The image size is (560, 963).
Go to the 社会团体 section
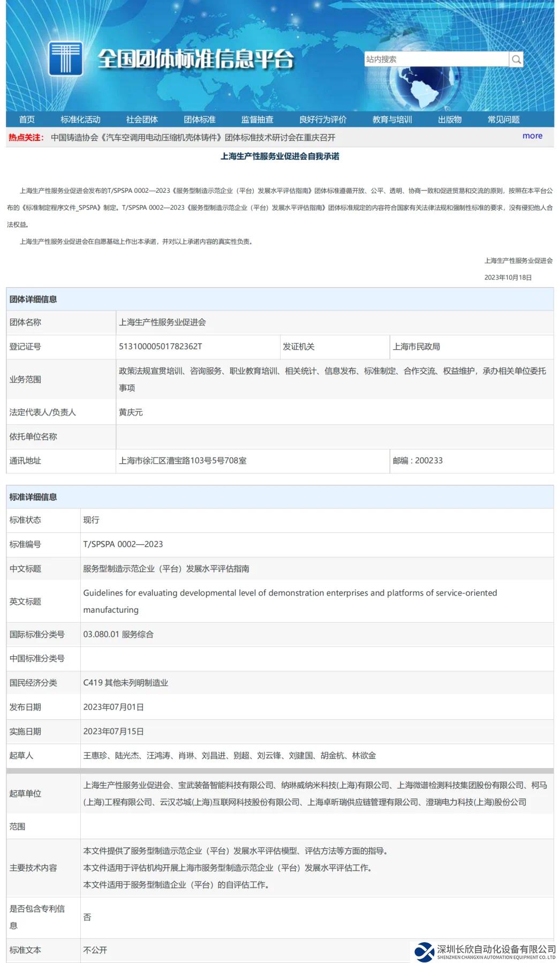coord(142,119)
